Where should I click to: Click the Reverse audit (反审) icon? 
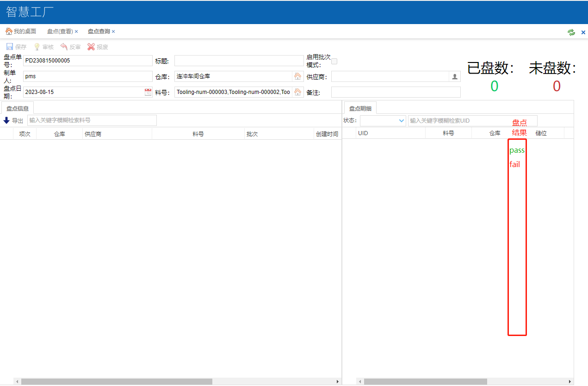click(64, 47)
